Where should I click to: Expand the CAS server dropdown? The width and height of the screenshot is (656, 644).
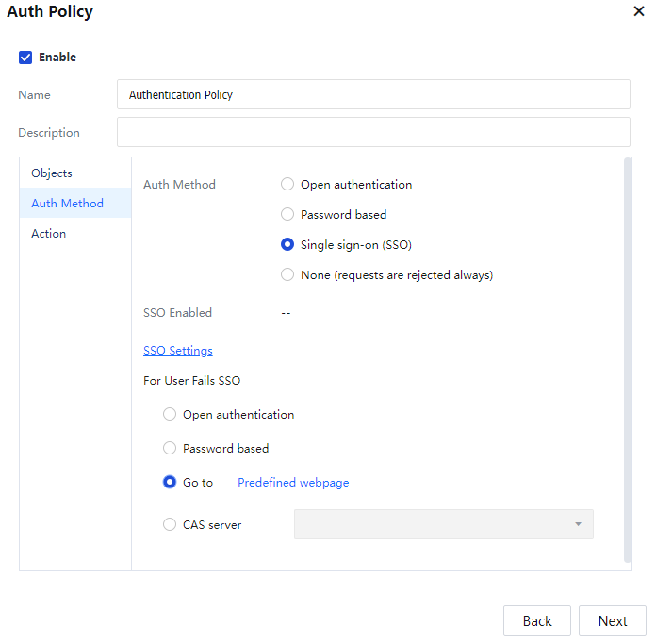point(443,524)
